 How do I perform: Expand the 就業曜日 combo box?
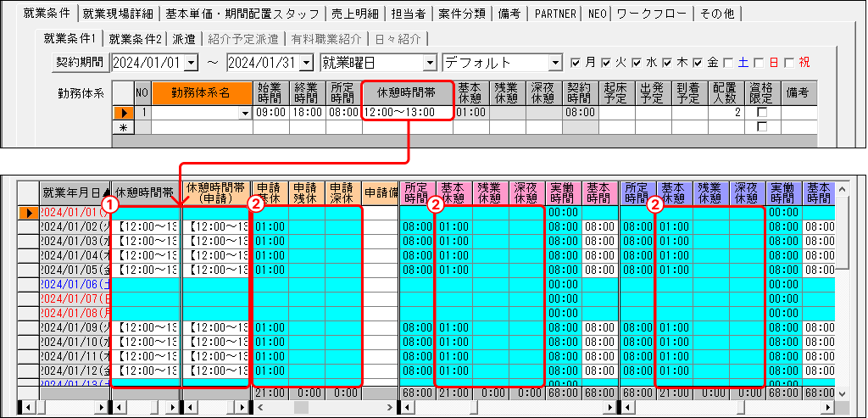click(431, 63)
